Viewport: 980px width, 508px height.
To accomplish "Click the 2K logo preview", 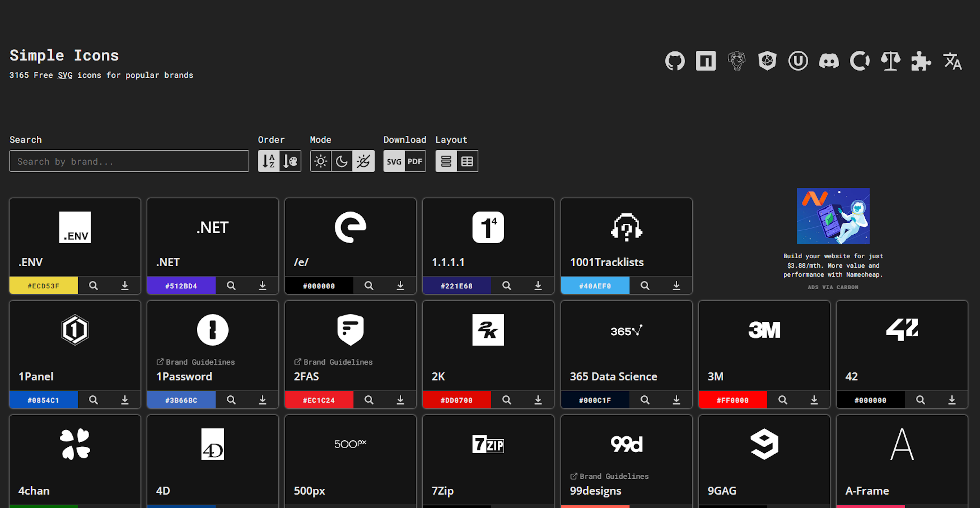I will (488, 330).
